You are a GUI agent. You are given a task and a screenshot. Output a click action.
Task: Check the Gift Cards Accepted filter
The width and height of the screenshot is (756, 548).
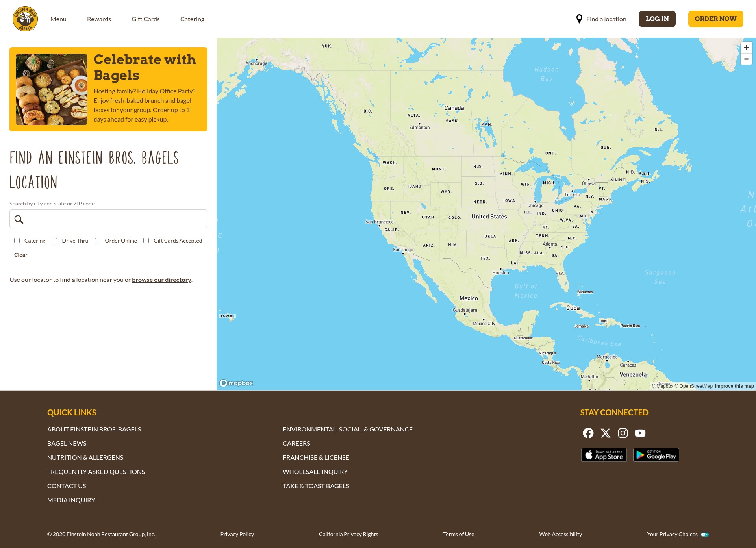click(146, 241)
